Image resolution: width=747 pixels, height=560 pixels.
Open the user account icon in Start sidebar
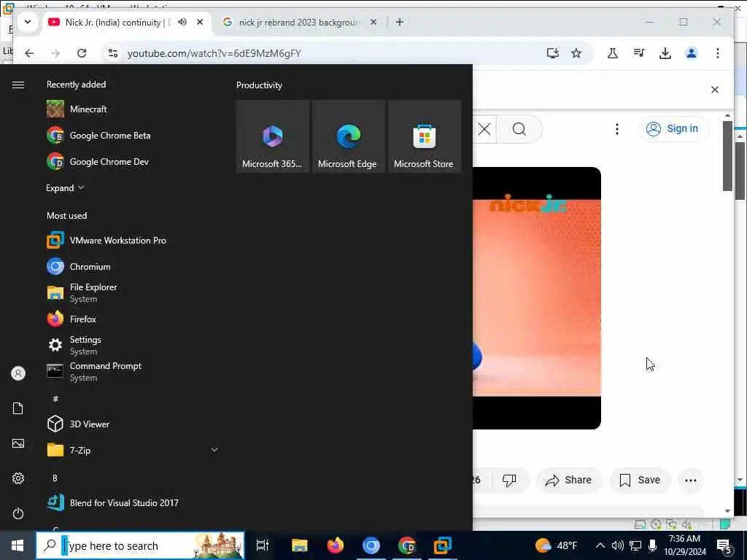18,373
